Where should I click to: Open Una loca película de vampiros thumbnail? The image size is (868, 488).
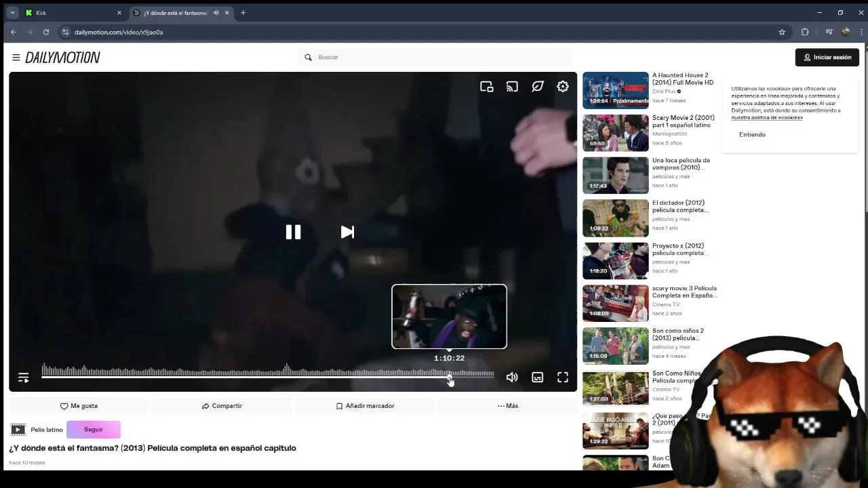point(616,175)
